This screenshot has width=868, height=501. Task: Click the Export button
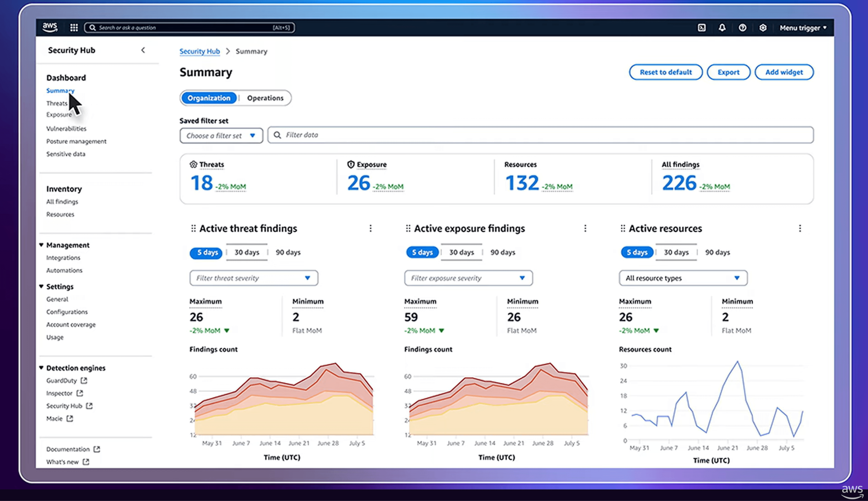pos(728,72)
